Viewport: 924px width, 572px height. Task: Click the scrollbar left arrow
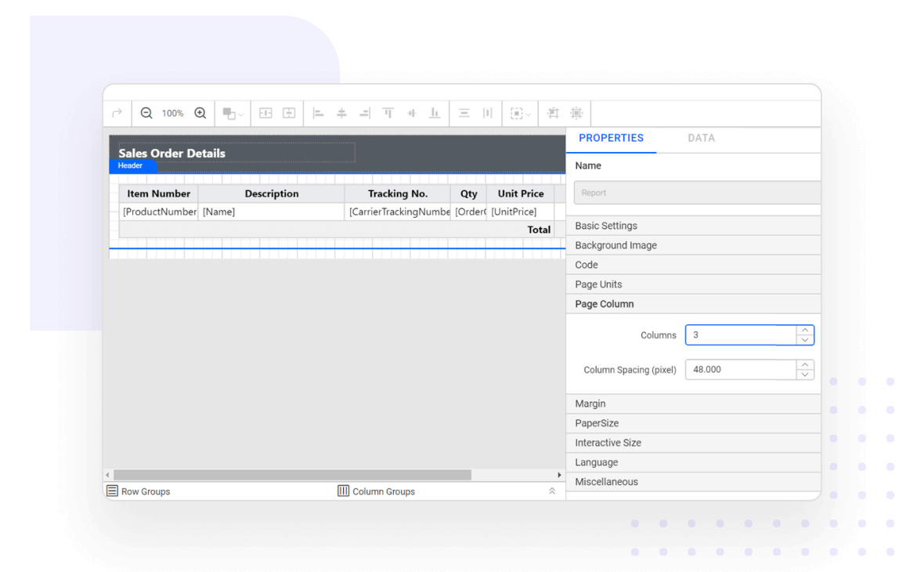(107, 475)
